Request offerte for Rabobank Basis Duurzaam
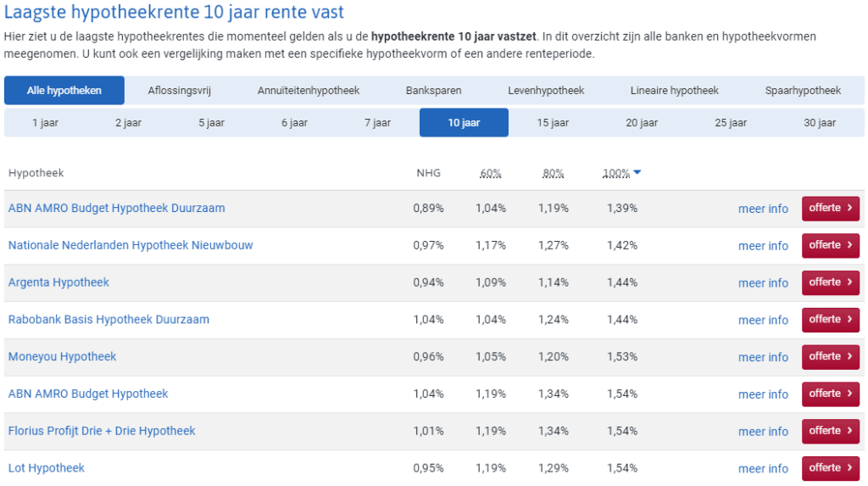The image size is (868, 486). pyautogui.click(x=831, y=320)
